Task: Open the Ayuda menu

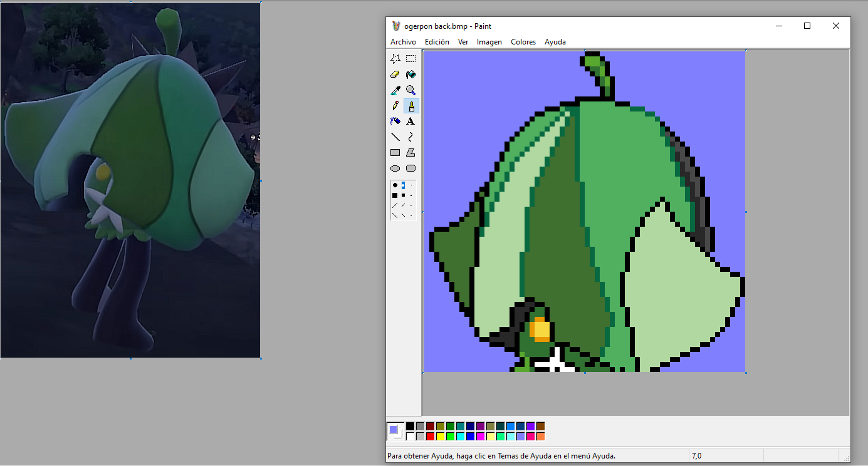Action: (555, 42)
